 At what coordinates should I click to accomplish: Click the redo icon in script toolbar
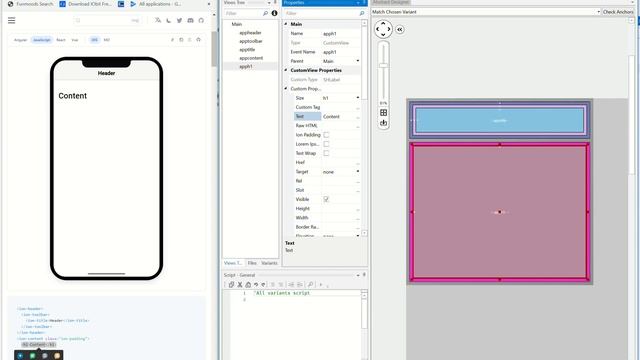pos(263,284)
